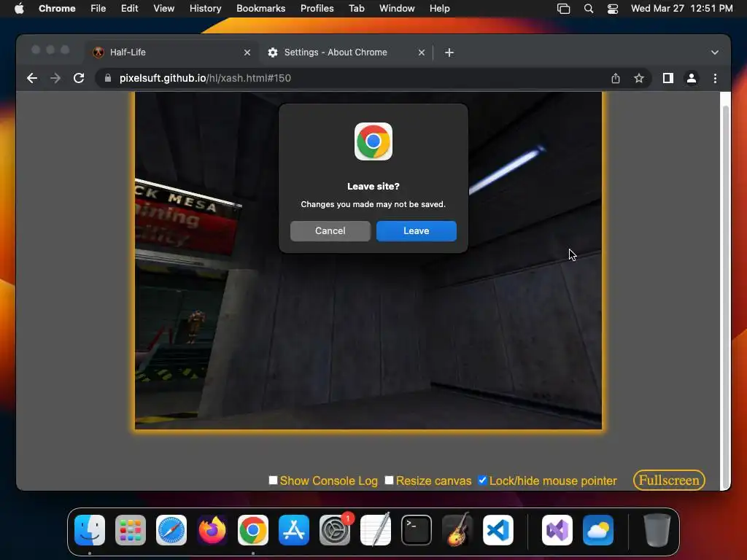
Task: Launch Firefox from the Dock
Action: pos(212,529)
